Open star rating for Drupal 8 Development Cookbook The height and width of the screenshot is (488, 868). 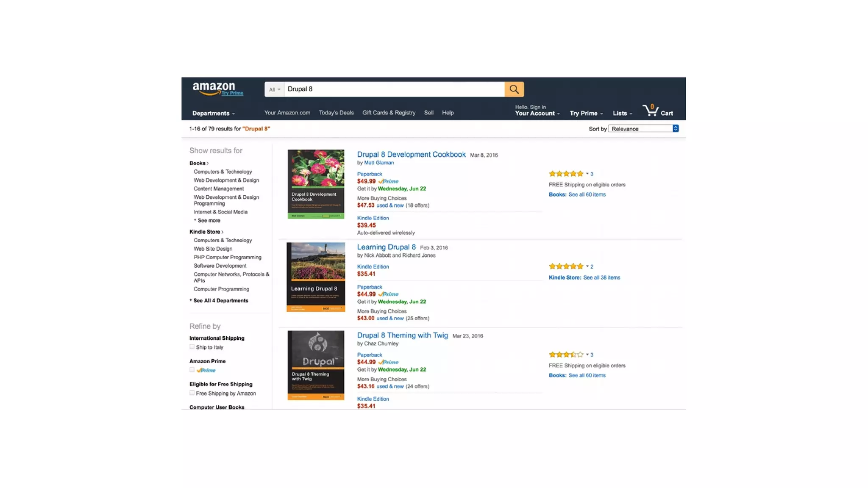566,174
